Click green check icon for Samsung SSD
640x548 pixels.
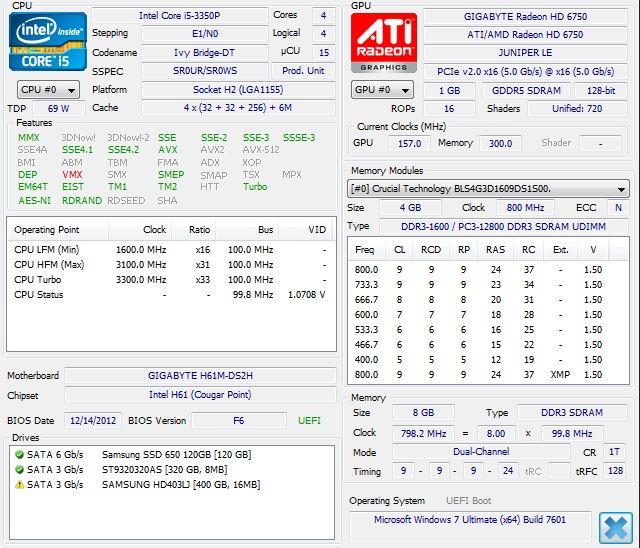(x=20, y=455)
